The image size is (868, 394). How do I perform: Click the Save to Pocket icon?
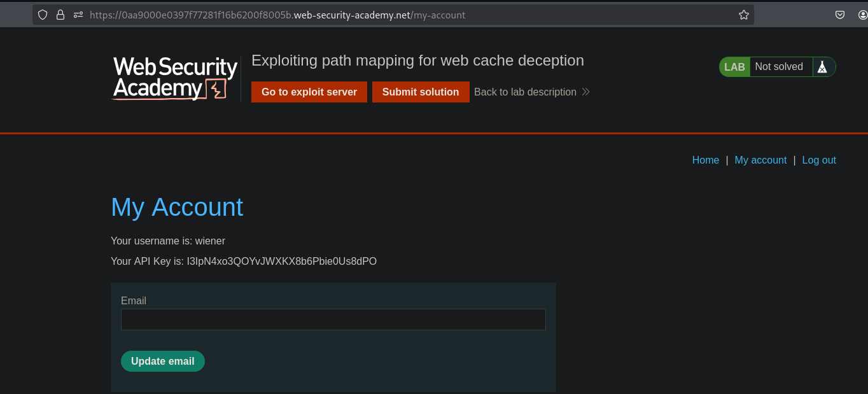[x=840, y=15]
